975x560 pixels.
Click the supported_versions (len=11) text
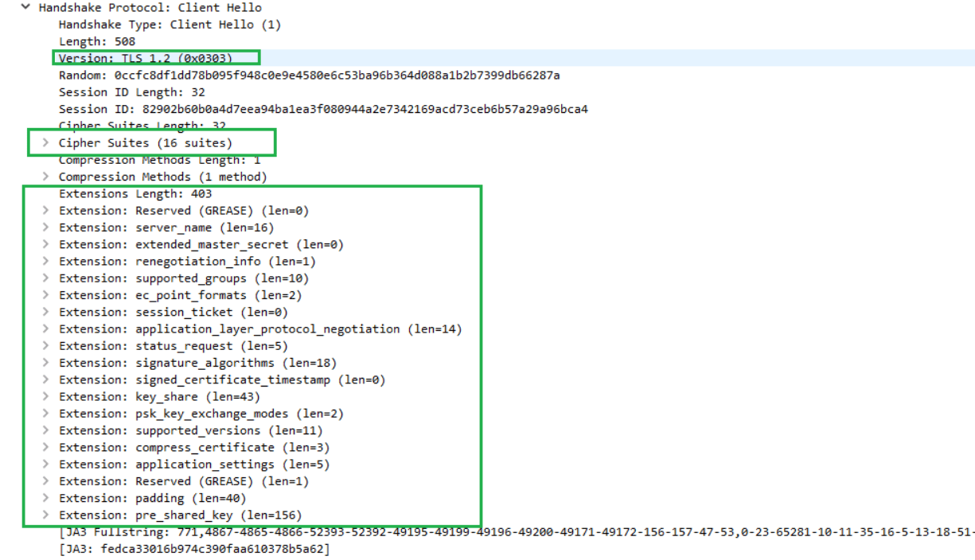pos(229,430)
